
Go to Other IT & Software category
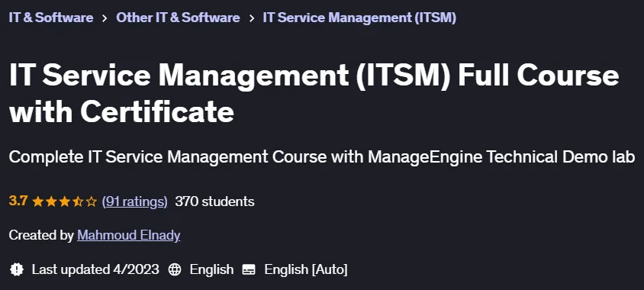pyautogui.click(x=178, y=18)
